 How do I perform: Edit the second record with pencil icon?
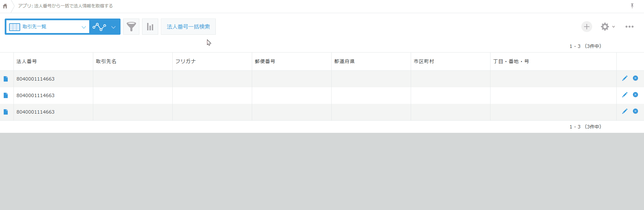pos(624,95)
